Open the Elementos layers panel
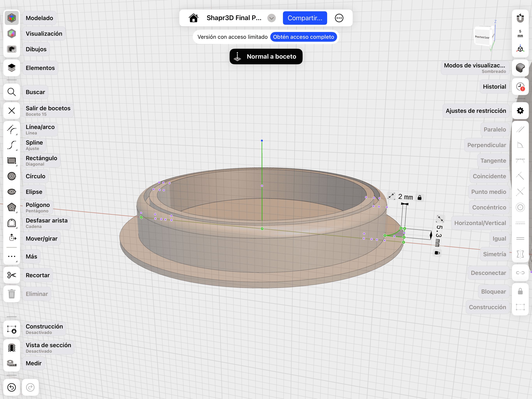The height and width of the screenshot is (399, 532). (x=11, y=68)
